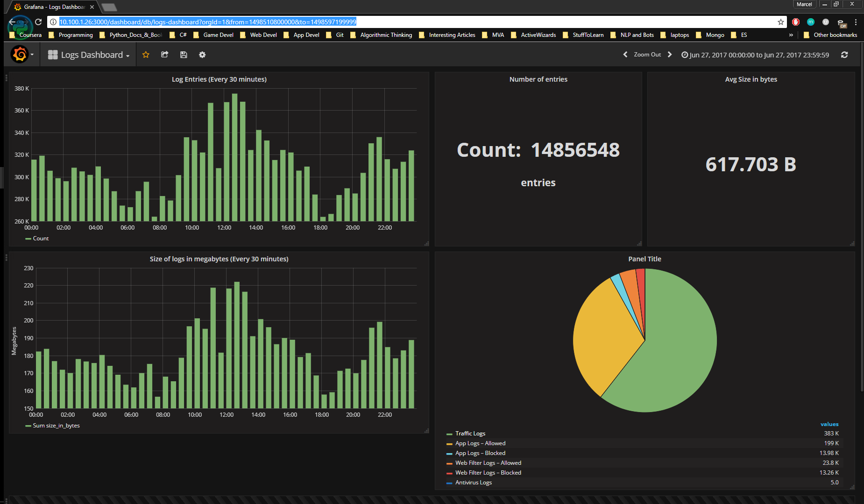Toggle Traffic Logs series in pie legend
Screen dimensions: 864x504
[x=470, y=434]
